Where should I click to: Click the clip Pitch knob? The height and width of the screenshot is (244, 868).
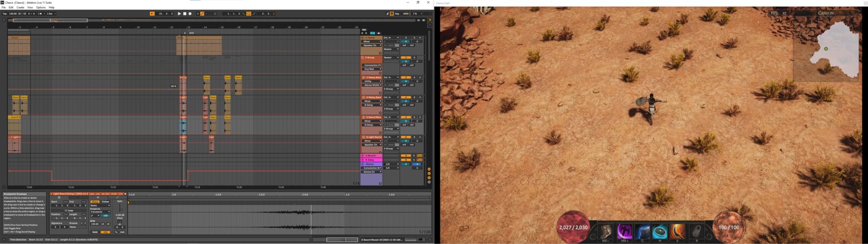[x=119, y=221]
